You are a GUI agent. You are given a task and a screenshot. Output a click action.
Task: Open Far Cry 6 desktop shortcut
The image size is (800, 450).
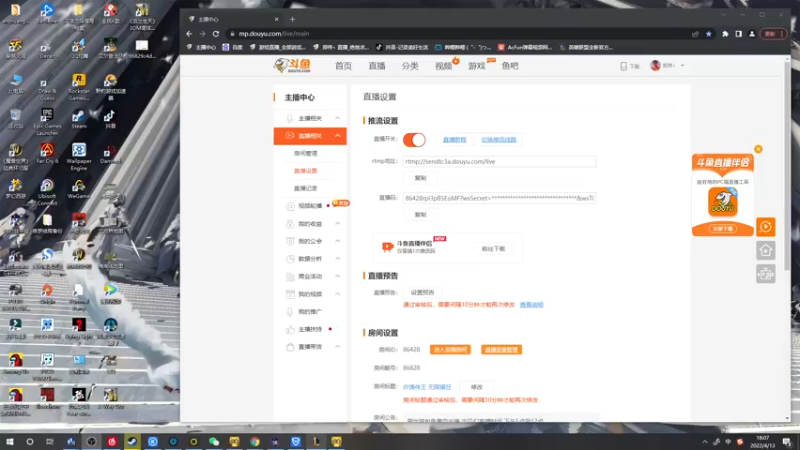coord(47,154)
